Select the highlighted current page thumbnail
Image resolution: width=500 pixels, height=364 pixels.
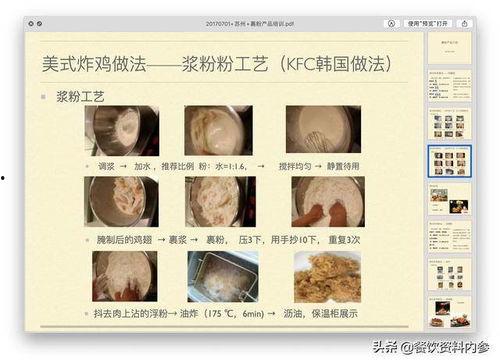pyautogui.click(x=449, y=161)
